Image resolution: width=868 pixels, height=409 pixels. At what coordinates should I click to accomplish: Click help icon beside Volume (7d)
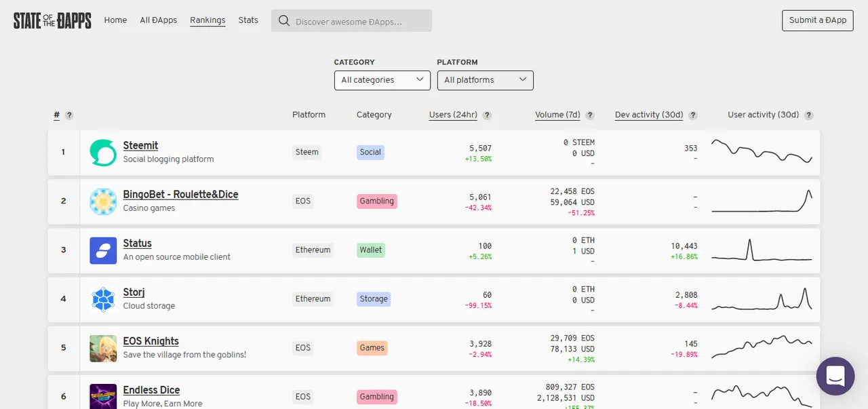590,115
